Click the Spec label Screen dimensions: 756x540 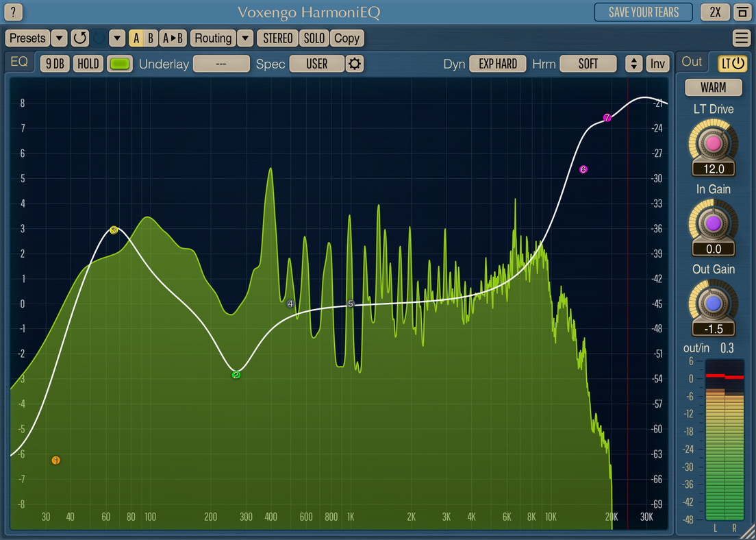[270, 64]
